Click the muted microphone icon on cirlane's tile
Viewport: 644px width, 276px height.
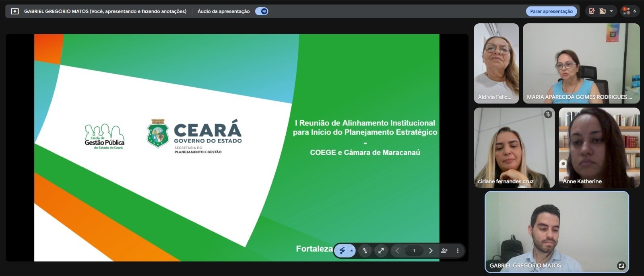point(548,115)
